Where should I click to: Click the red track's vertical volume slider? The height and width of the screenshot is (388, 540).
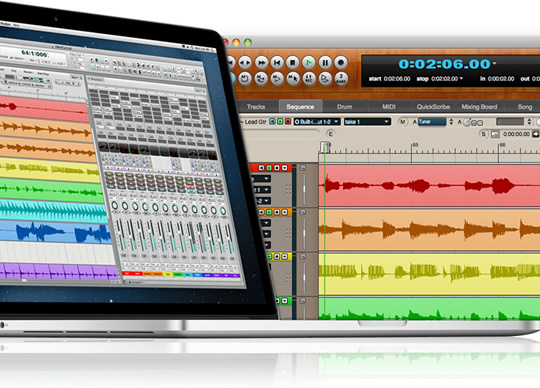(x=304, y=188)
